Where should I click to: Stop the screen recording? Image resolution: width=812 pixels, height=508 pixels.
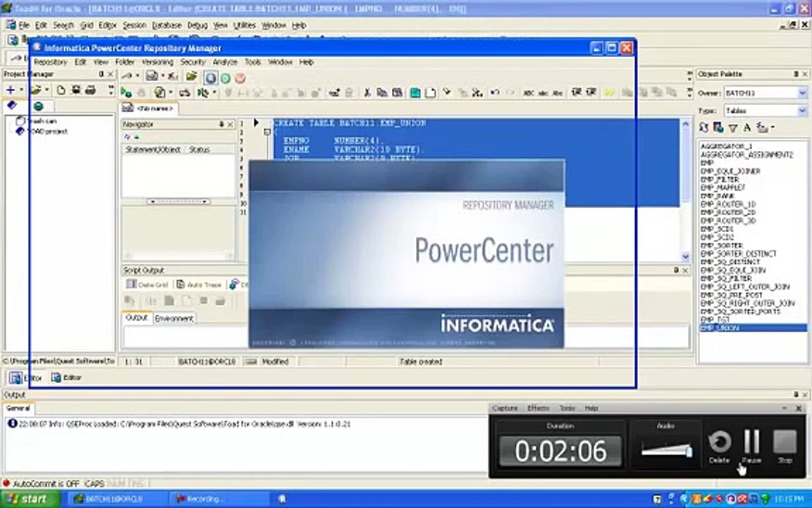785,442
